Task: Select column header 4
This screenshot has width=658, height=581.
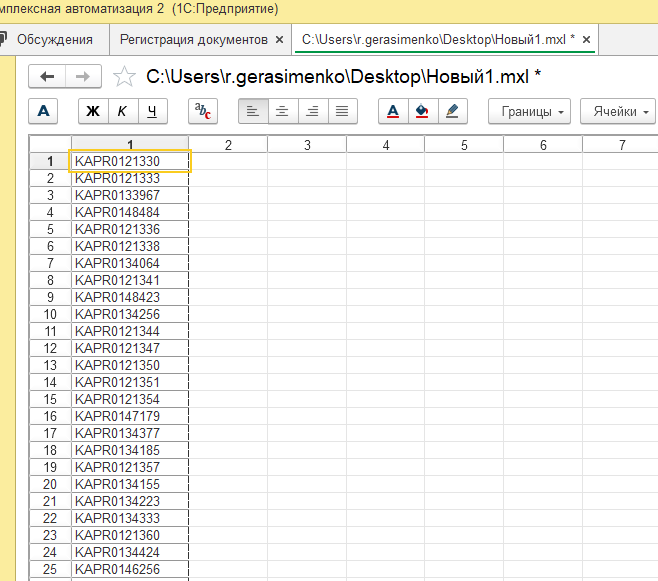Action: (386, 145)
